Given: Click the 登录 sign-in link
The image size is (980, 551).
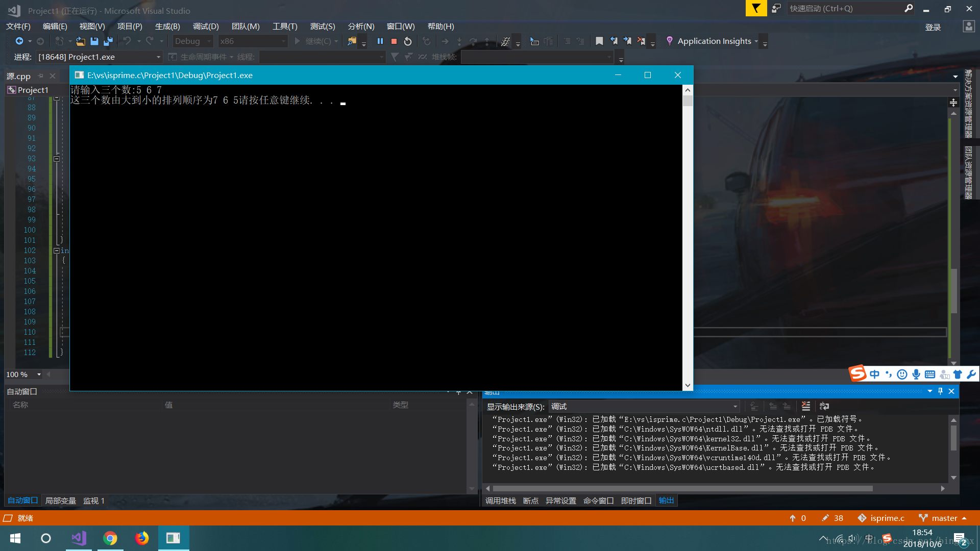Looking at the screenshot, I should (x=933, y=28).
